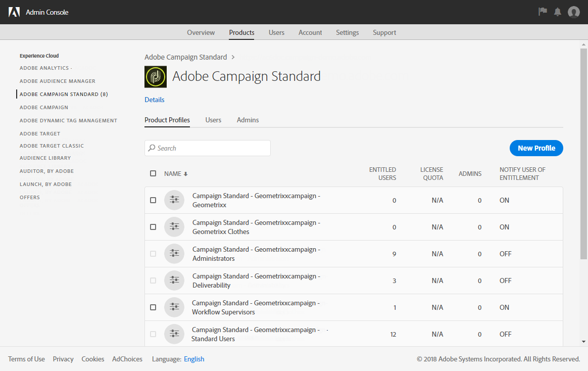Check the Geometrixx Clothes profile checkbox
Viewport: 588px width, 371px height.
(x=153, y=227)
